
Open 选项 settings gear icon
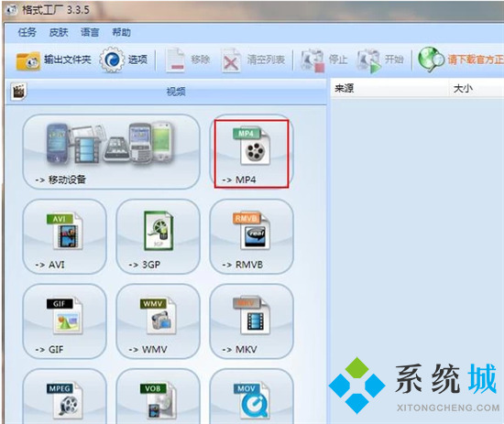point(111,60)
